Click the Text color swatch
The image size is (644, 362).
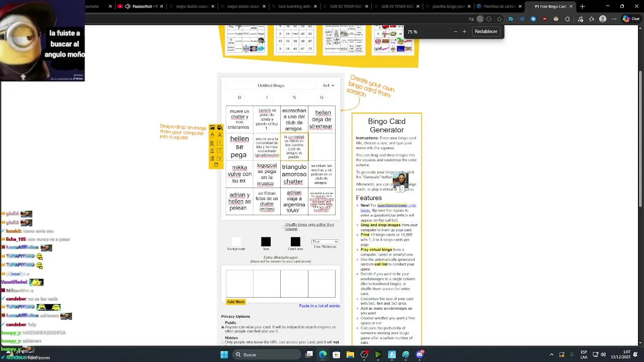pos(266,242)
